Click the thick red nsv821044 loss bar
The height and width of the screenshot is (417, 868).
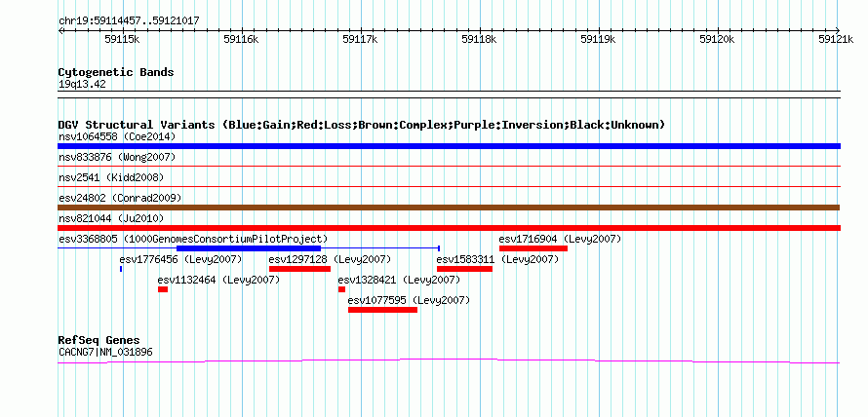click(449, 228)
